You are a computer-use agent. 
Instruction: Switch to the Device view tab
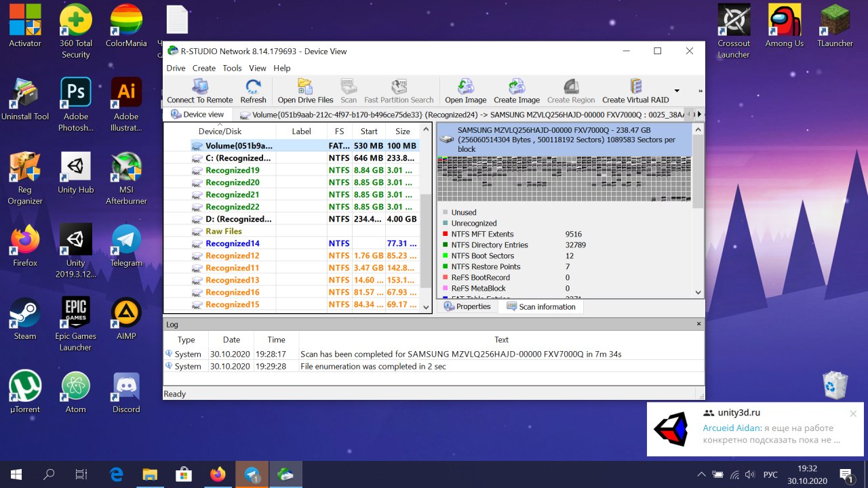coord(197,115)
